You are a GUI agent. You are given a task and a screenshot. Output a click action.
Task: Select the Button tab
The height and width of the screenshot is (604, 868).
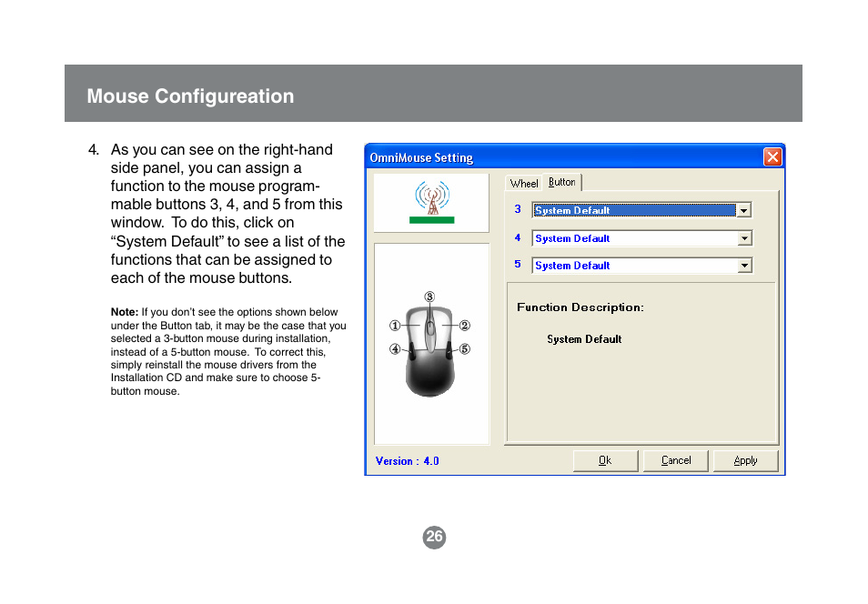click(562, 182)
